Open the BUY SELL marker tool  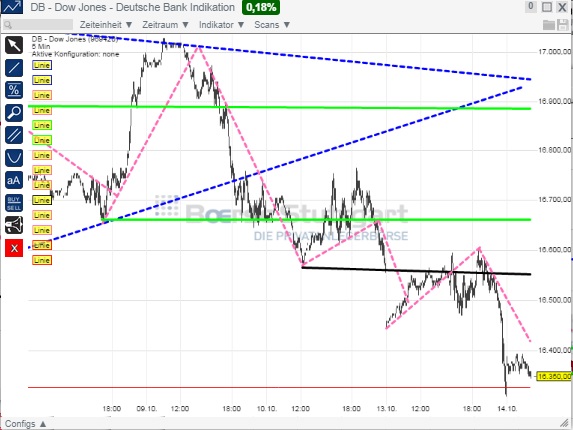click(x=14, y=203)
